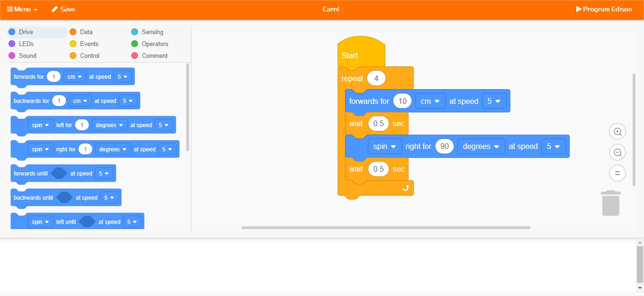Click the hexagon slot in forwards until block
The height and width of the screenshot is (296, 644).
coord(59,174)
